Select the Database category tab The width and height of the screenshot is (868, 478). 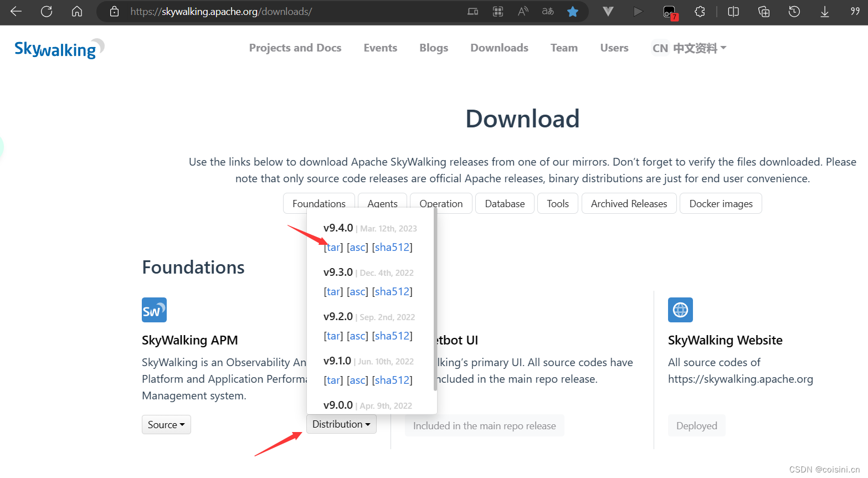(x=505, y=203)
